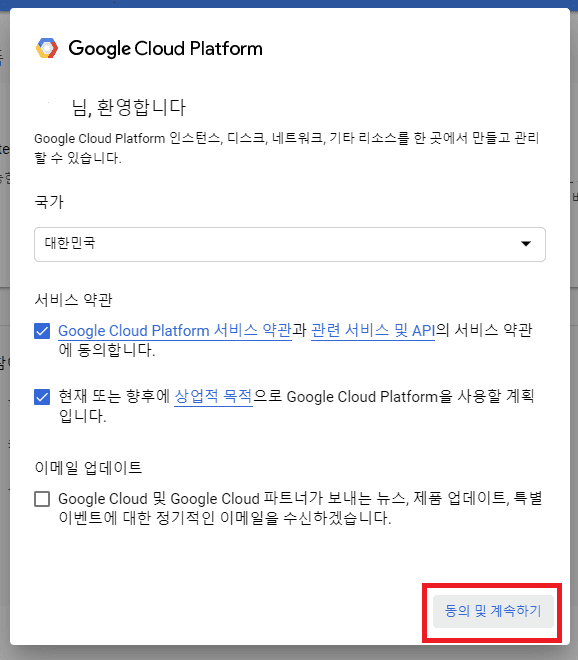Open the Google Cloud Platform 서비스 약관 link
The image size is (578, 660).
[175, 331]
